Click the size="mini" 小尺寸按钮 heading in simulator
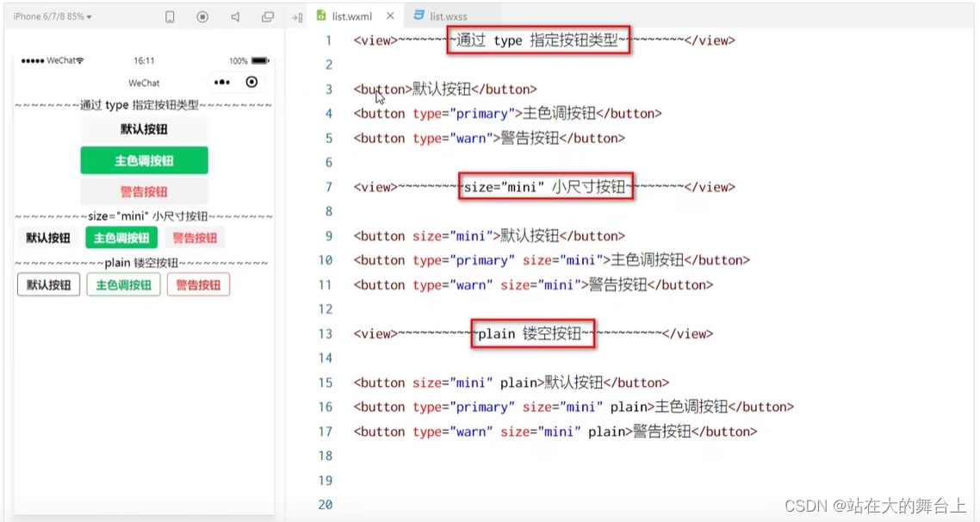 point(147,216)
